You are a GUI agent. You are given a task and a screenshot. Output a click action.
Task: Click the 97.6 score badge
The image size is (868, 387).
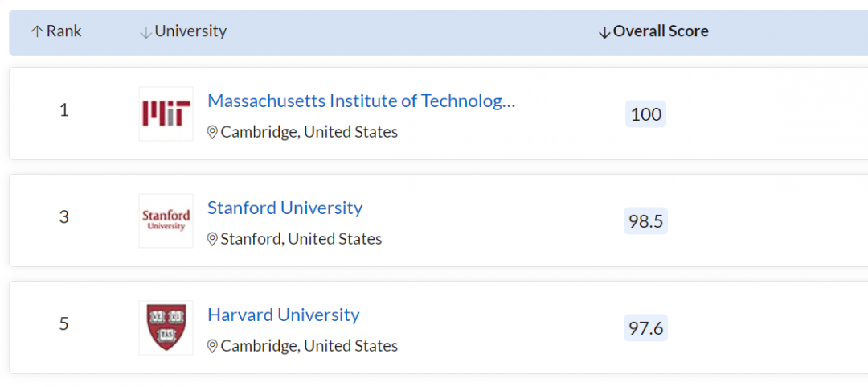point(645,328)
